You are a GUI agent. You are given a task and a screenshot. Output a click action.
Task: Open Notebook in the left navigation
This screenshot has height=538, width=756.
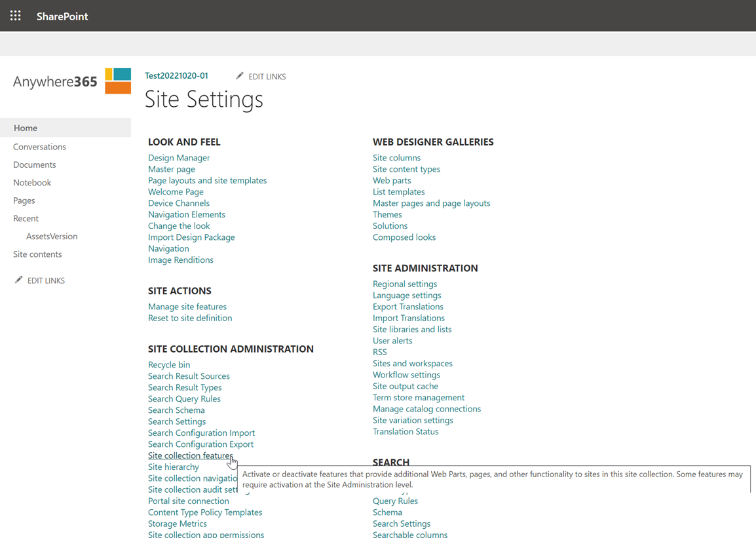pyautogui.click(x=32, y=182)
